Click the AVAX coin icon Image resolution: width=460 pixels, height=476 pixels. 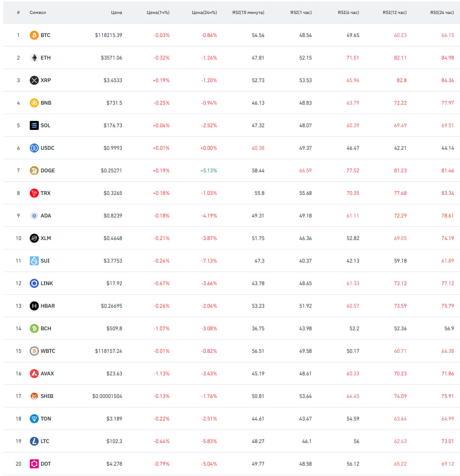click(x=34, y=374)
